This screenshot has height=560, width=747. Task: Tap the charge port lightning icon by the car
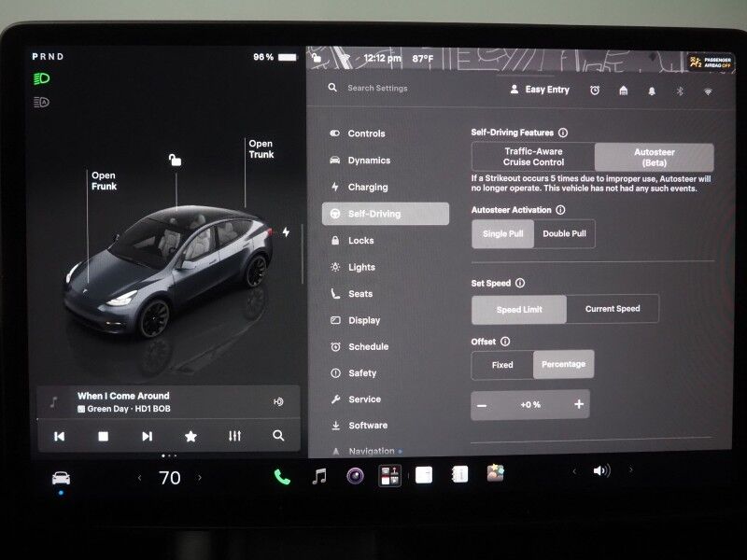coord(286,231)
